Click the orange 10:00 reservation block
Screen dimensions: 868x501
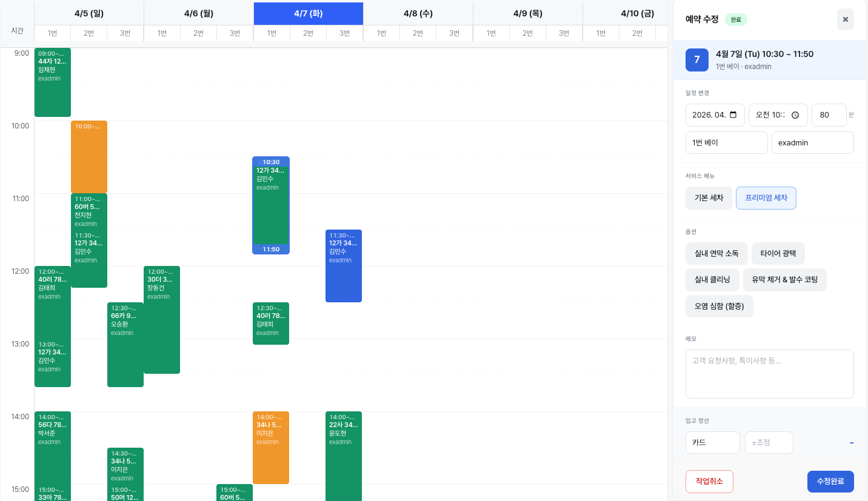[x=89, y=158]
